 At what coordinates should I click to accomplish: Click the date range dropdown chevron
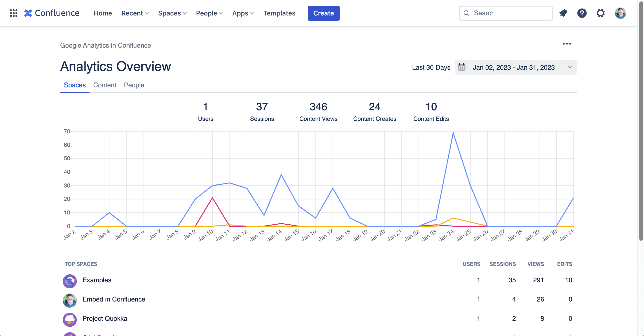pyautogui.click(x=570, y=67)
